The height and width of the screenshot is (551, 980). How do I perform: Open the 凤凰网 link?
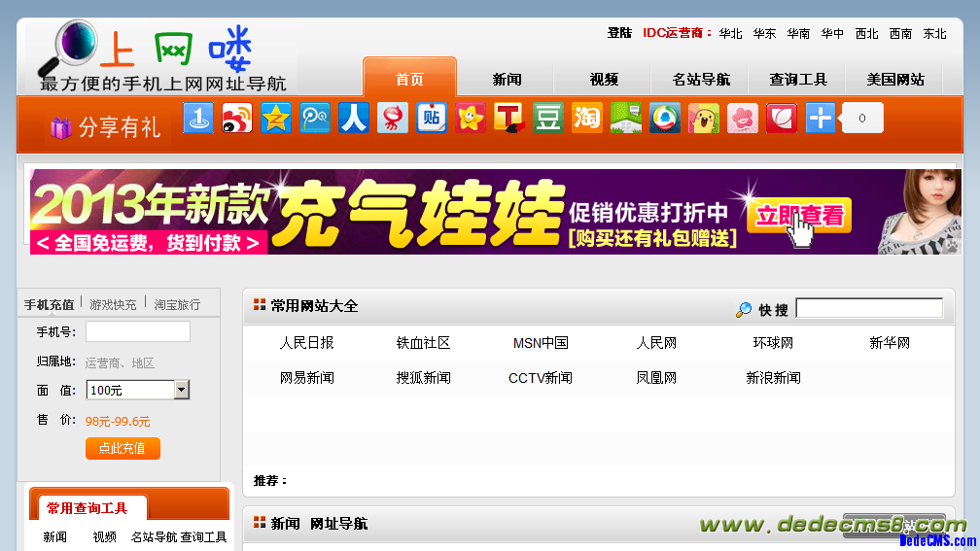[x=656, y=378]
